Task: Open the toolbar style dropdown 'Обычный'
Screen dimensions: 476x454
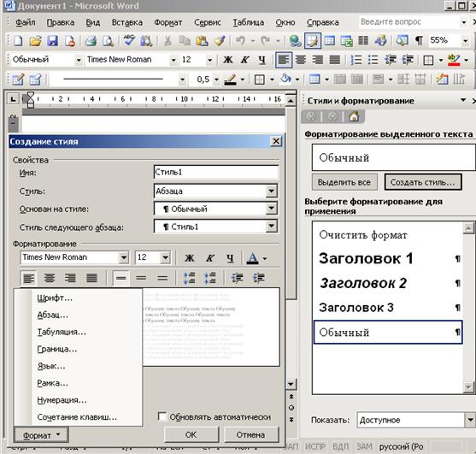Action: point(79,60)
